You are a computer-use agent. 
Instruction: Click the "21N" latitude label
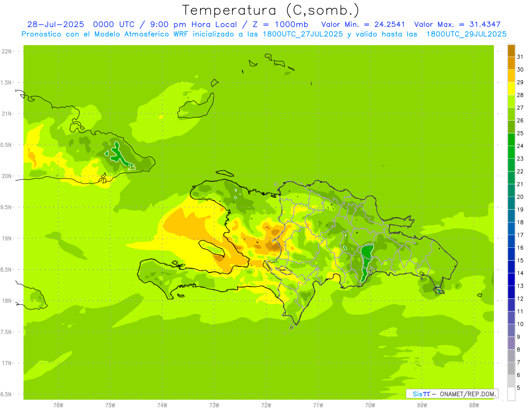7,114
